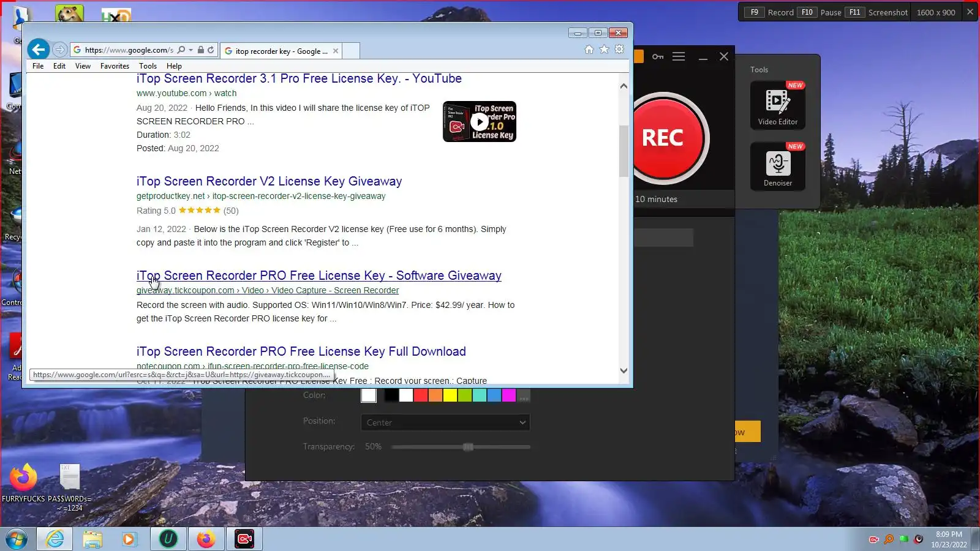Open 'iTop Screen Recorder 3.1 Pro Free License Key' YouTube result
980x551 pixels.
tap(299, 78)
